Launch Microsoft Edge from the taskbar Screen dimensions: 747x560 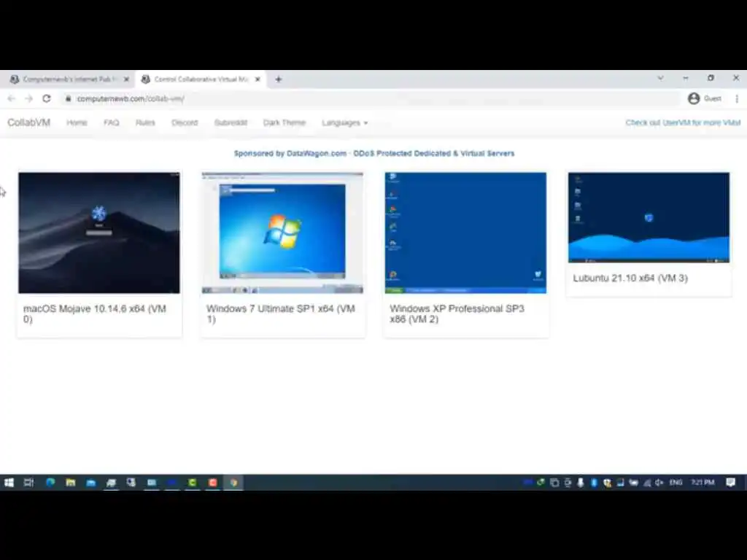click(x=50, y=483)
